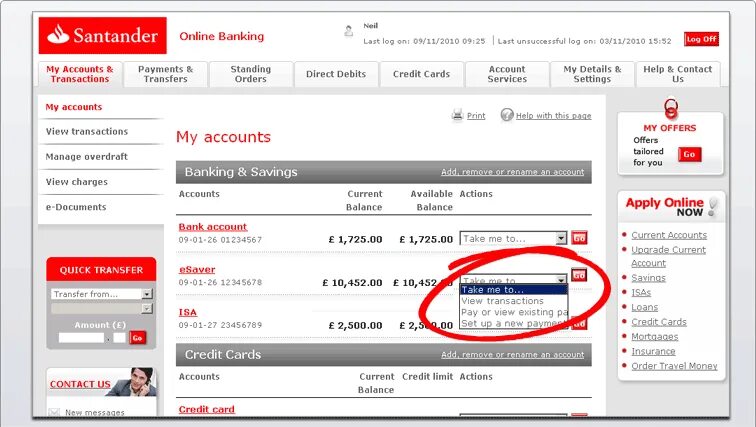Click Help with this page link
This screenshot has width=756, height=427.
[x=554, y=116]
